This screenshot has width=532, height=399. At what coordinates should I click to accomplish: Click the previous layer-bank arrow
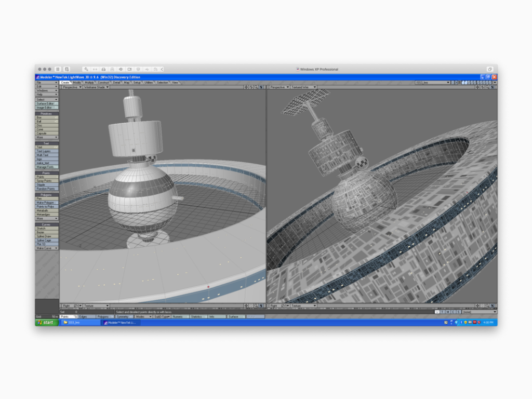pos(453,83)
